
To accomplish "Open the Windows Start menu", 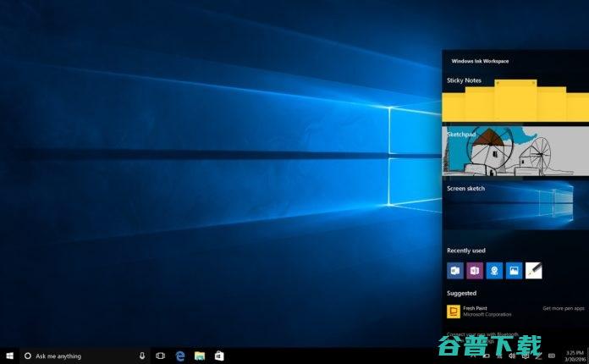I will point(10,356).
